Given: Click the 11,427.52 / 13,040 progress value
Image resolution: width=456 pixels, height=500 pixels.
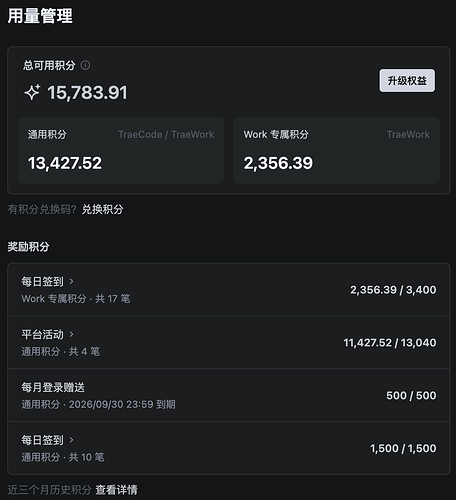Looking at the screenshot, I should (x=390, y=343).
